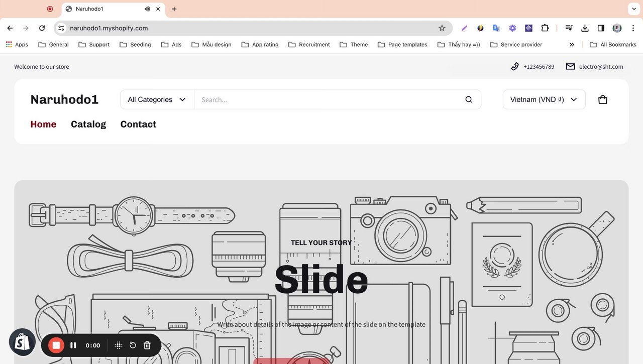
Task: Click the search magnifier icon
Action: pos(469,99)
